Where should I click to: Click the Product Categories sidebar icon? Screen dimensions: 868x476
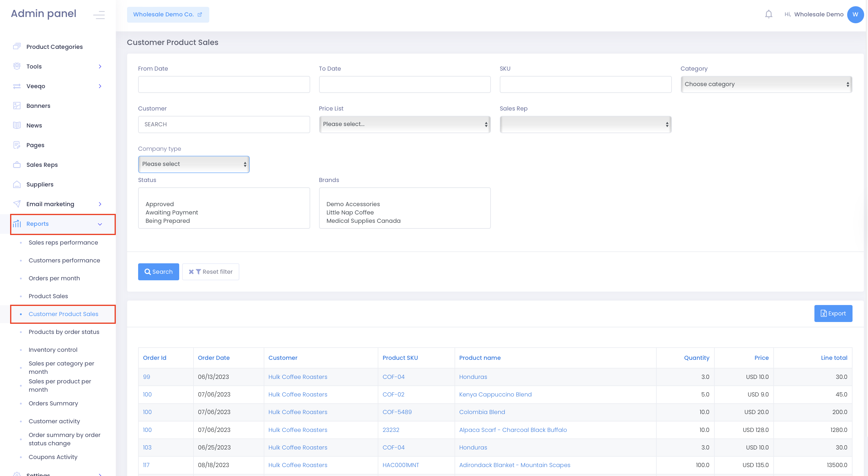pos(16,46)
